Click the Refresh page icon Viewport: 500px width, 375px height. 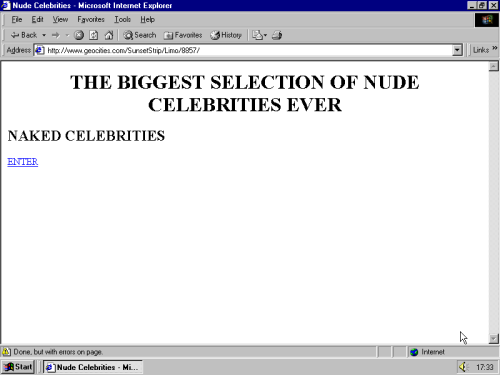point(94,35)
